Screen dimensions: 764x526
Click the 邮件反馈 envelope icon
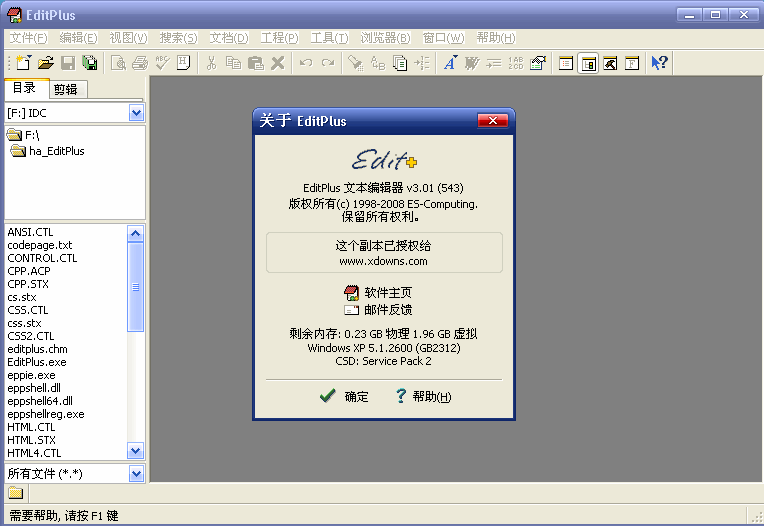click(351, 310)
